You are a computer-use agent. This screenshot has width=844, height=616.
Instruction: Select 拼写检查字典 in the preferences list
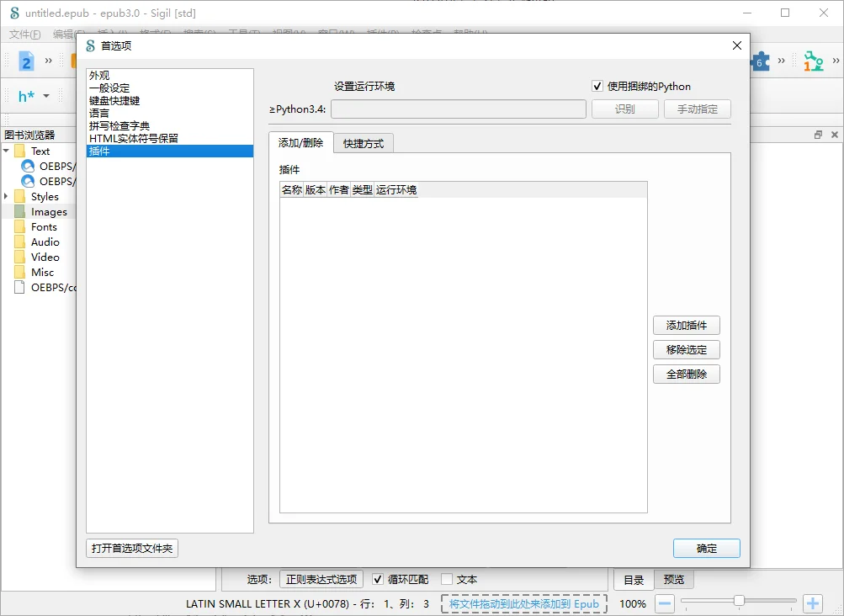click(x=169, y=125)
